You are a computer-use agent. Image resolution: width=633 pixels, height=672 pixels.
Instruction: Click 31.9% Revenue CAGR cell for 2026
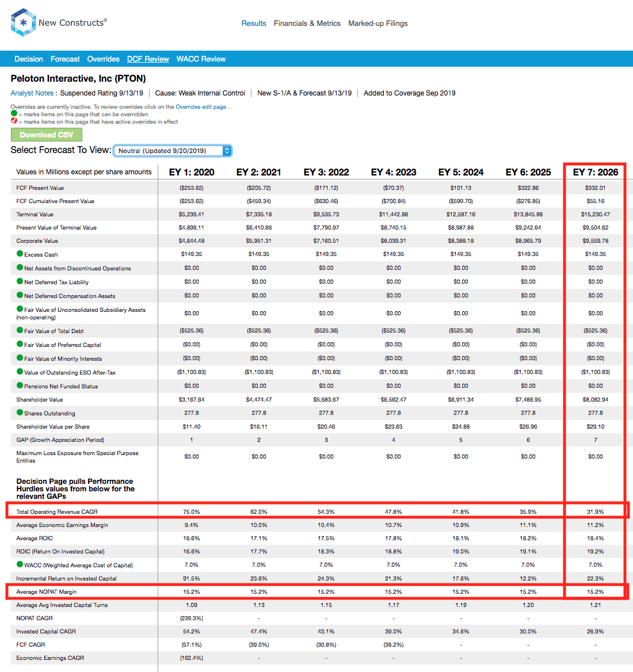pos(595,511)
